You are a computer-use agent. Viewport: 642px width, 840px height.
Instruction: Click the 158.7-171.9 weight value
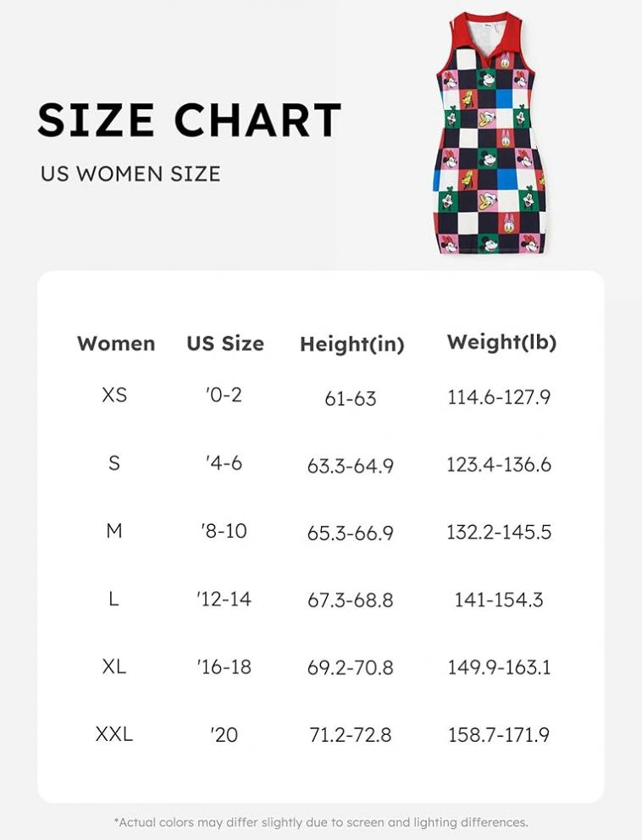499,734
